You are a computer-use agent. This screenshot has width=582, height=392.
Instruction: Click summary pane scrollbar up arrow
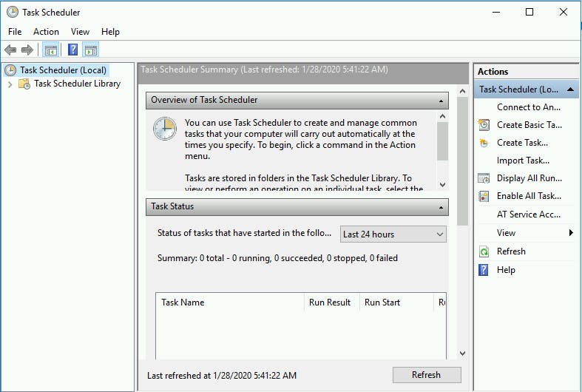point(462,91)
